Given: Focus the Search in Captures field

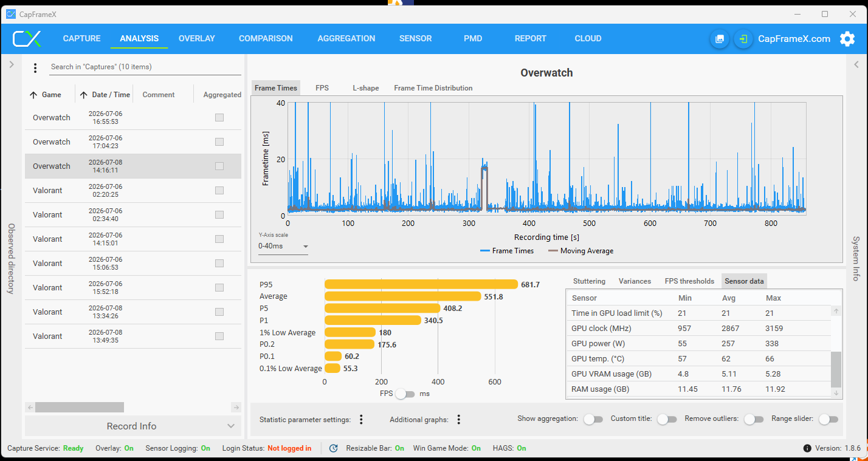Looking at the screenshot, I should pos(145,67).
